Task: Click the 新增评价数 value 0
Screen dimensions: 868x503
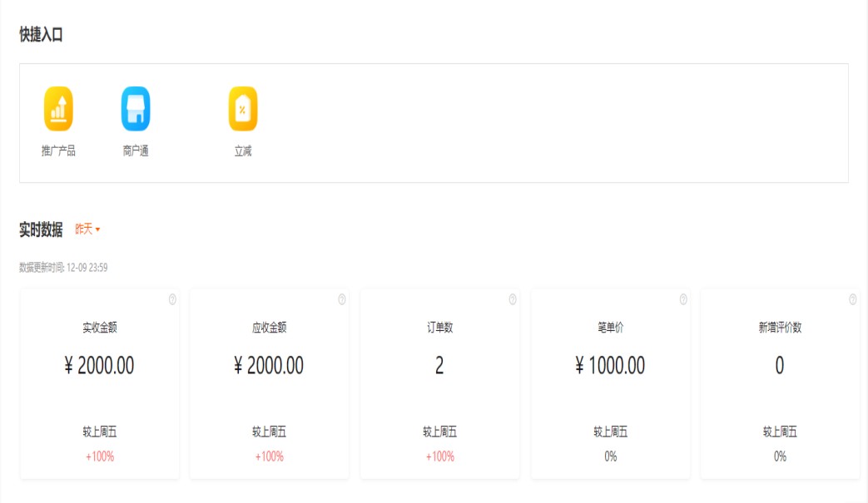Action: pos(780,366)
